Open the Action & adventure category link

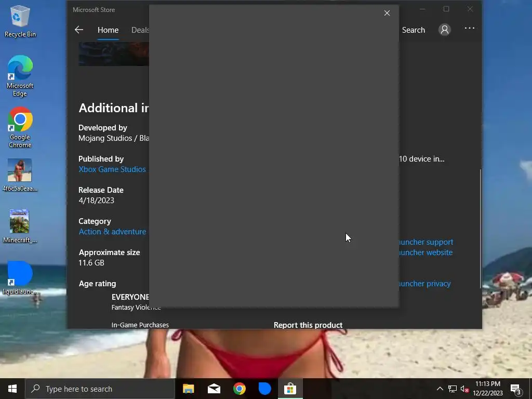112,232
